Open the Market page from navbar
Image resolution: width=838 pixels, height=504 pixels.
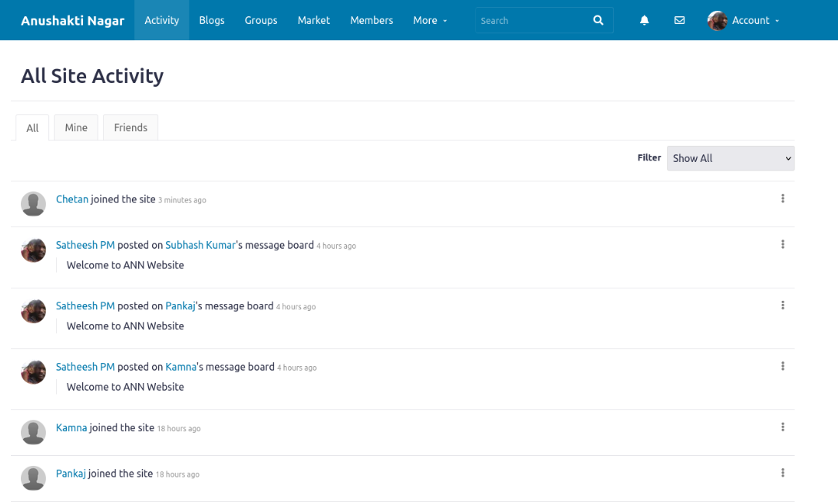313,20
